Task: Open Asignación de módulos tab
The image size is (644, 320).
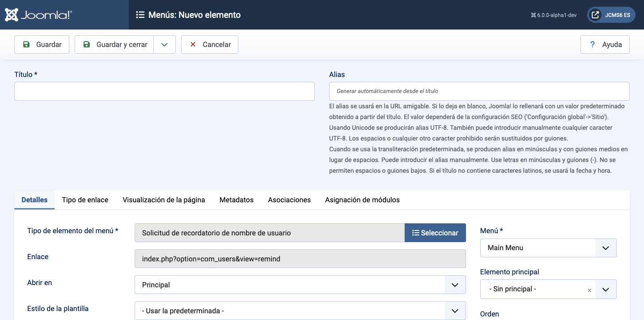Action: [362, 200]
